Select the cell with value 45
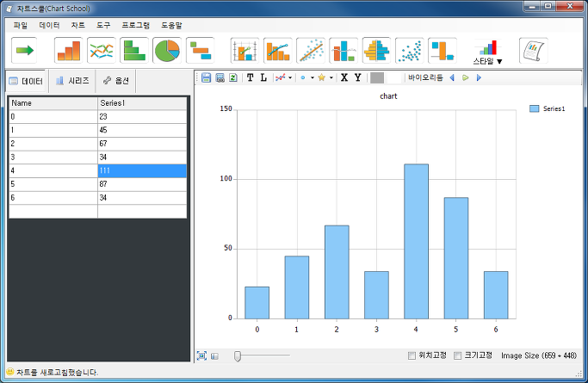Image resolution: width=588 pixels, height=383 pixels. (142, 130)
